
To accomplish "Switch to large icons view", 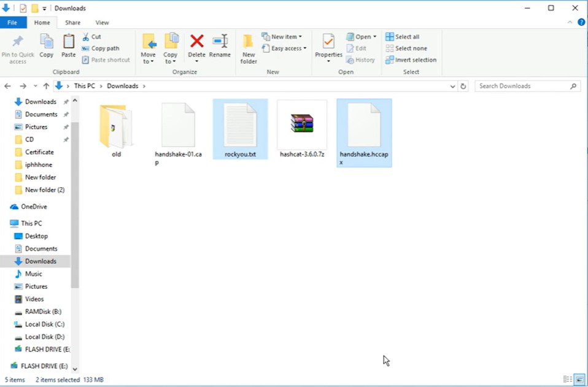I will pos(579,380).
